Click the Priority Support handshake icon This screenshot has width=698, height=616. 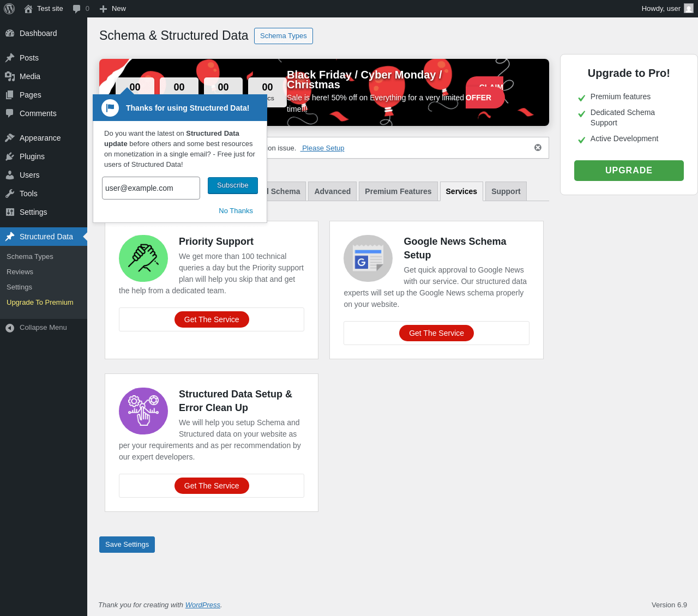143,258
